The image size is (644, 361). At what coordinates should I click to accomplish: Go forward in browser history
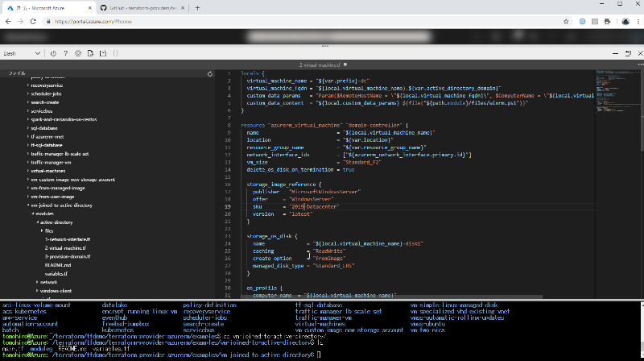21,22
